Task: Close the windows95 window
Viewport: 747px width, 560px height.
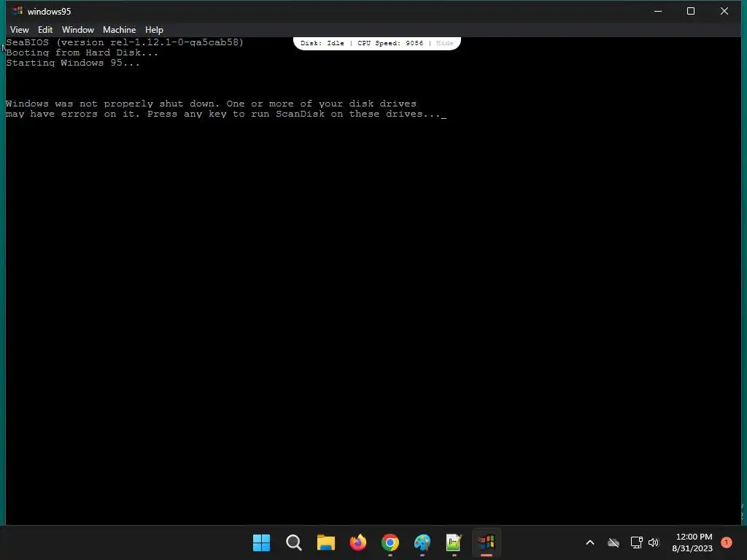Action: click(x=724, y=11)
